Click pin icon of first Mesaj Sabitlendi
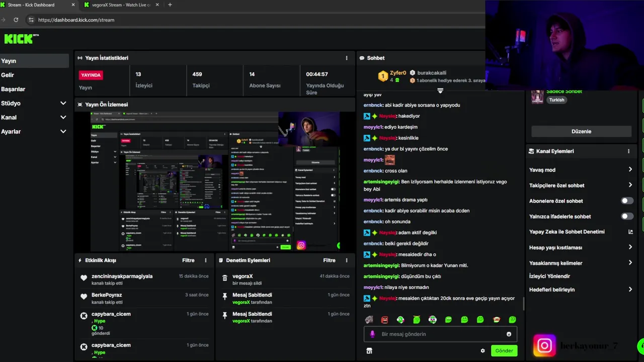 tap(225, 297)
